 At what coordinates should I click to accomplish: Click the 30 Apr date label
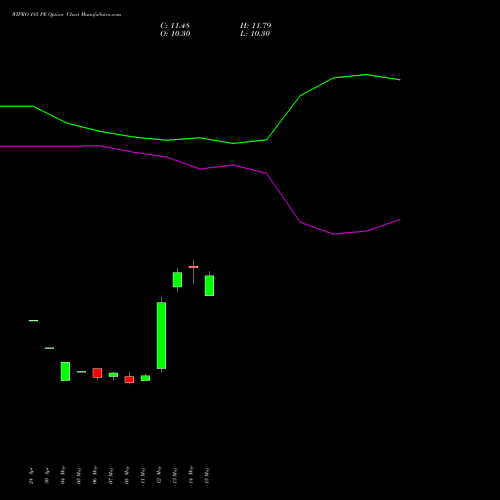(47, 475)
